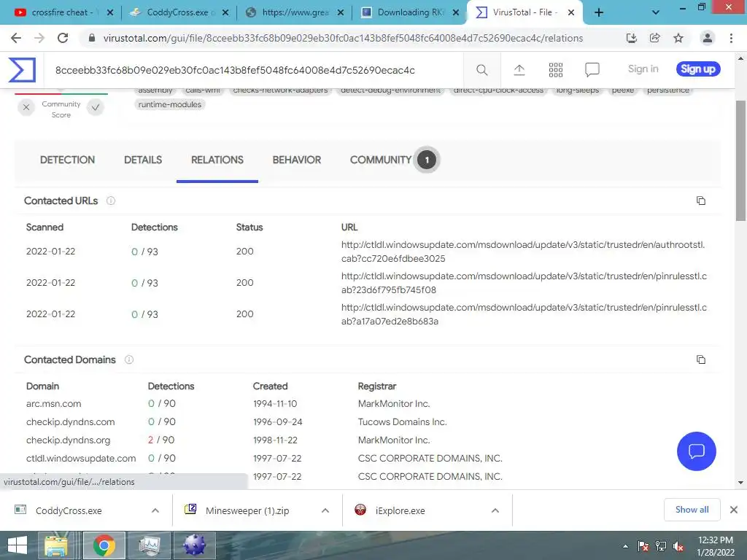Open Minesweeper (1).zip downloaded file
Viewport: 747px width, 560px height.
247,510
